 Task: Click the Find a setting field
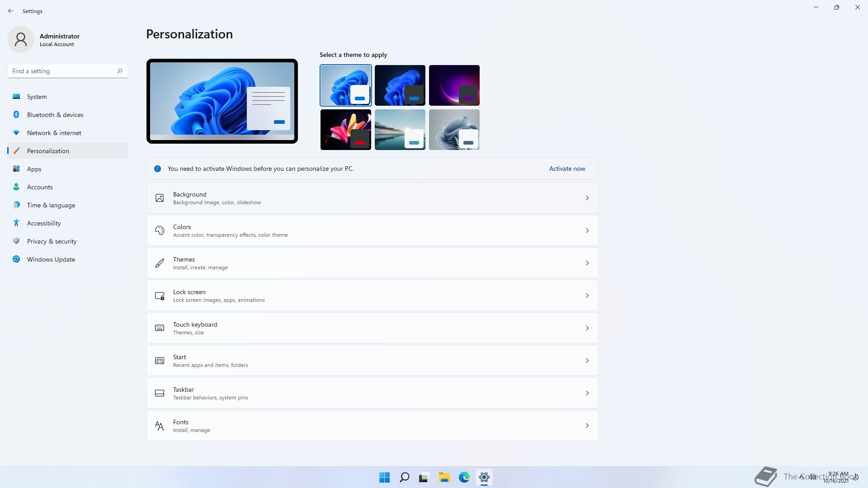[68, 71]
